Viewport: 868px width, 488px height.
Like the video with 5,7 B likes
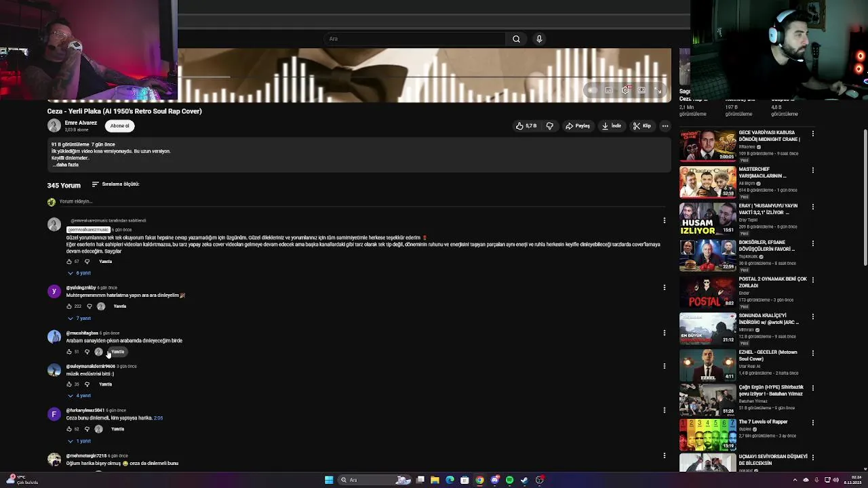click(526, 125)
